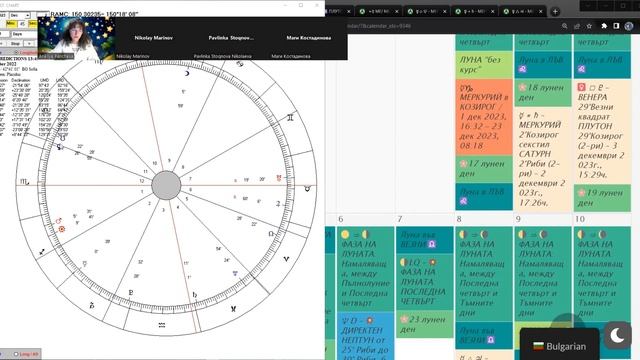Click the Pisces glyph on chart rim
The height and width of the screenshot is (360, 640).
[x=233, y=309]
